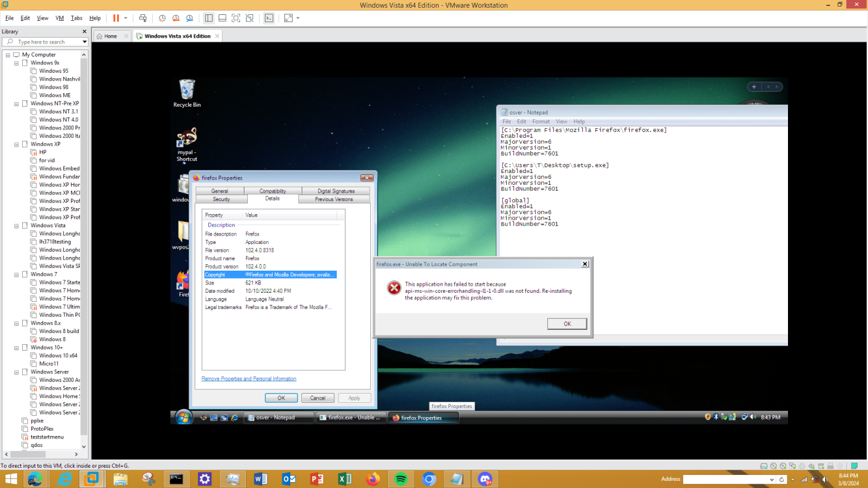Open Spotify from host taskbar

[400, 479]
